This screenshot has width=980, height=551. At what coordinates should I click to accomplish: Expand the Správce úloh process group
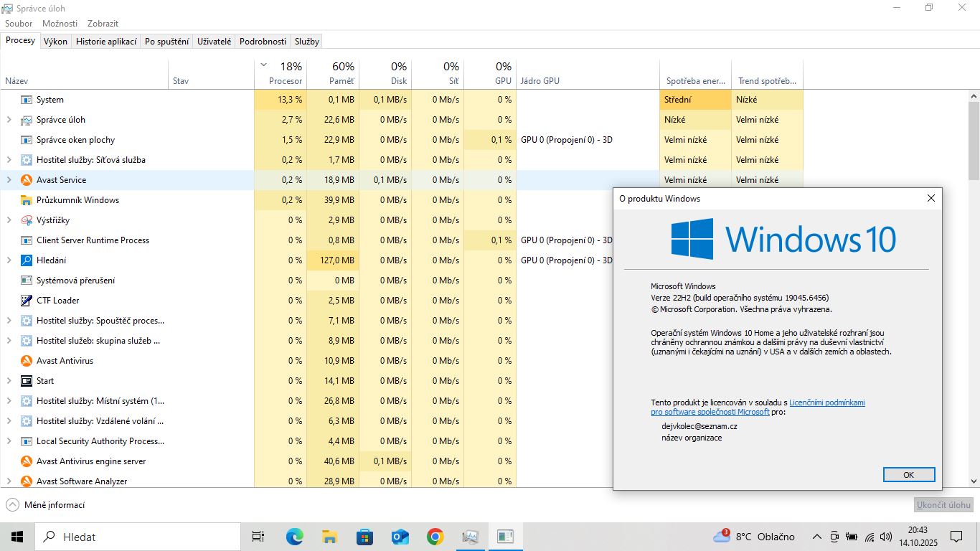coord(9,120)
